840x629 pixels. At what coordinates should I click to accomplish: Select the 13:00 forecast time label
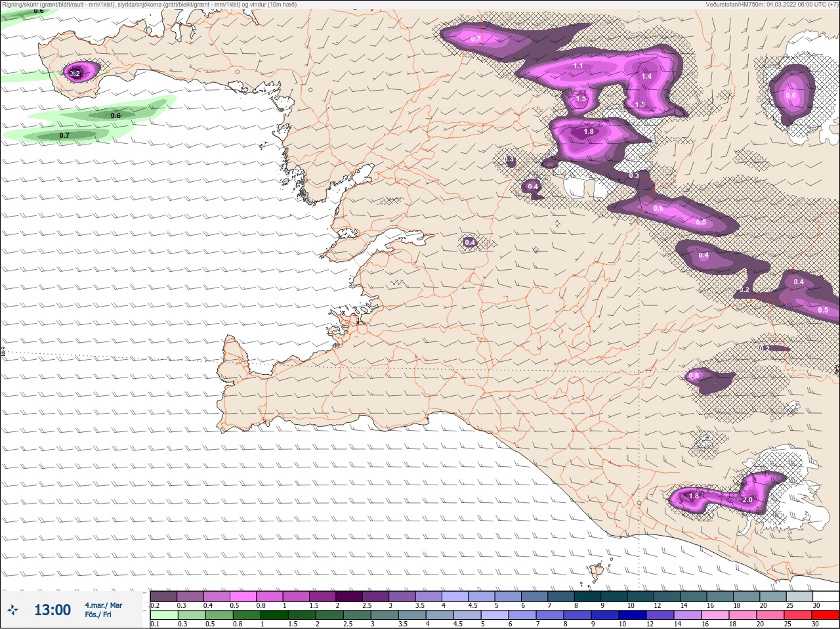tap(52, 611)
